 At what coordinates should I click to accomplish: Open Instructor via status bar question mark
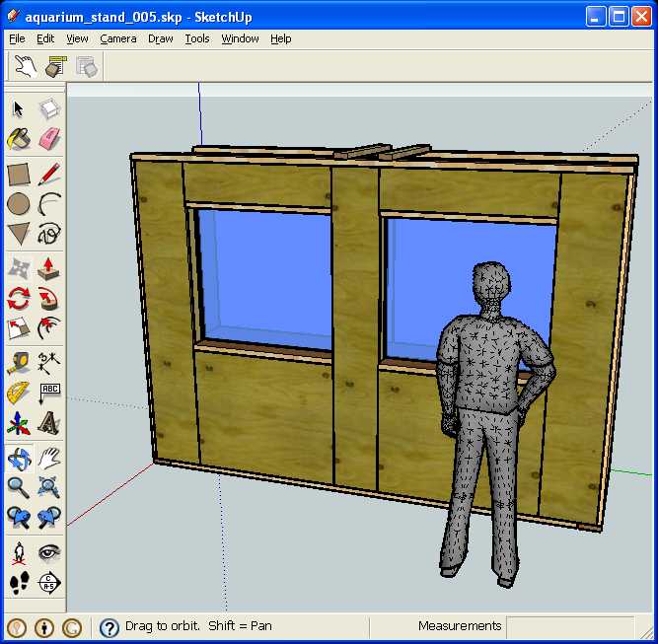tap(110, 627)
